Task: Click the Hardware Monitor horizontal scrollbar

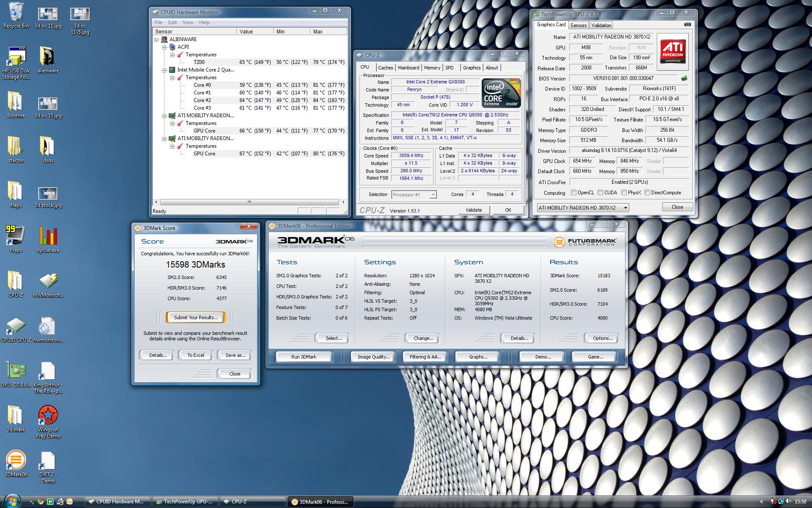Action: click(250, 202)
